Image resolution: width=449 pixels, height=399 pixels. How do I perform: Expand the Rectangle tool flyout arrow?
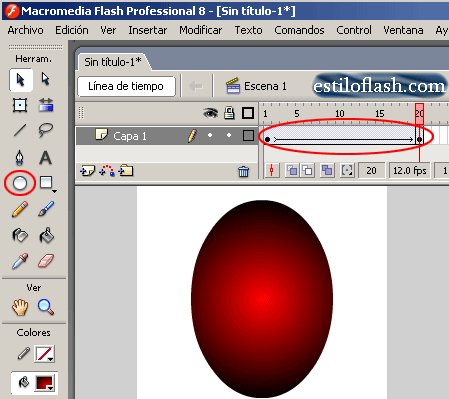click(54, 191)
